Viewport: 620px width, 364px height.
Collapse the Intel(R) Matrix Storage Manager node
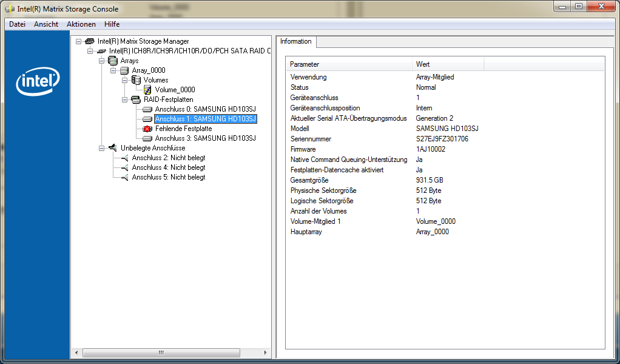(78, 41)
